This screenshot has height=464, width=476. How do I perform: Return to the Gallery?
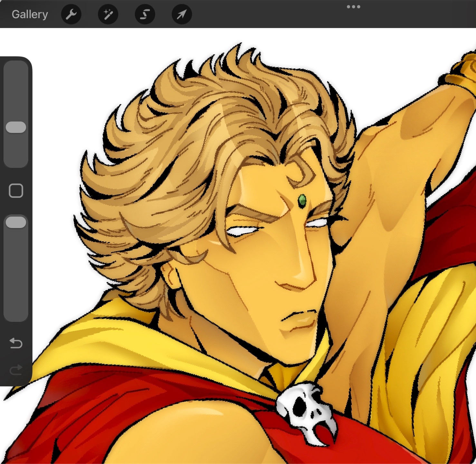pyautogui.click(x=30, y=14)
